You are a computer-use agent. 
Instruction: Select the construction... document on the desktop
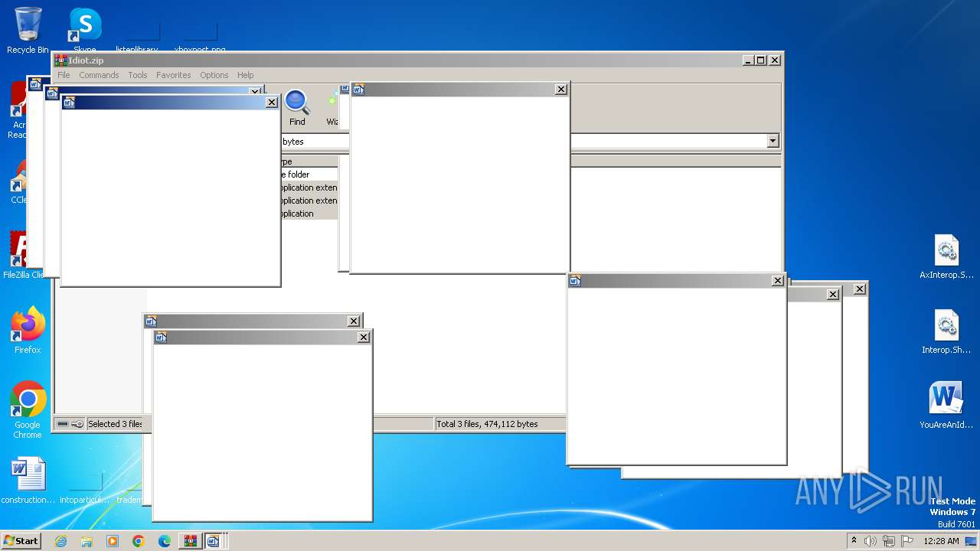click(x=28, y=481)
